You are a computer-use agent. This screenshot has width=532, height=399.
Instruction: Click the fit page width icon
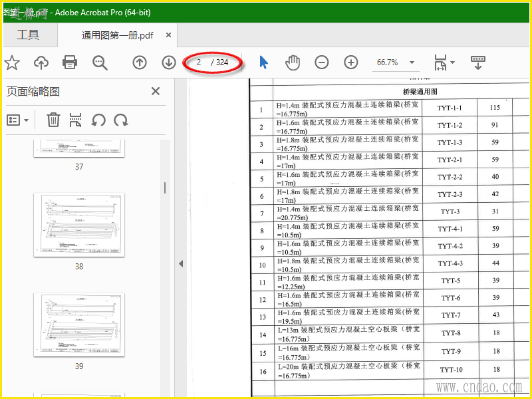point(440,63)
